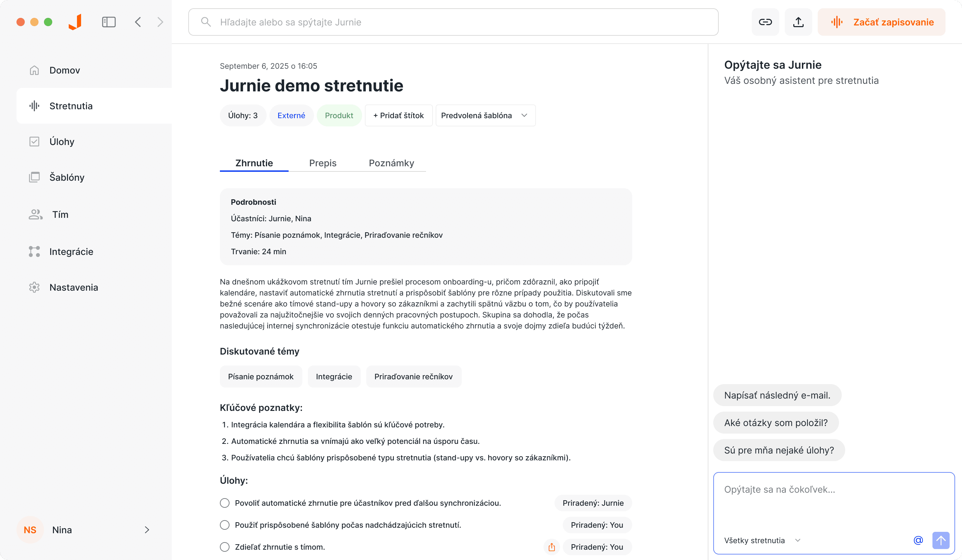This screenshot has width=962, height=560.
Task: Switch to the Prepis tab
Action: pyautogui.click(x=323, y=163)
